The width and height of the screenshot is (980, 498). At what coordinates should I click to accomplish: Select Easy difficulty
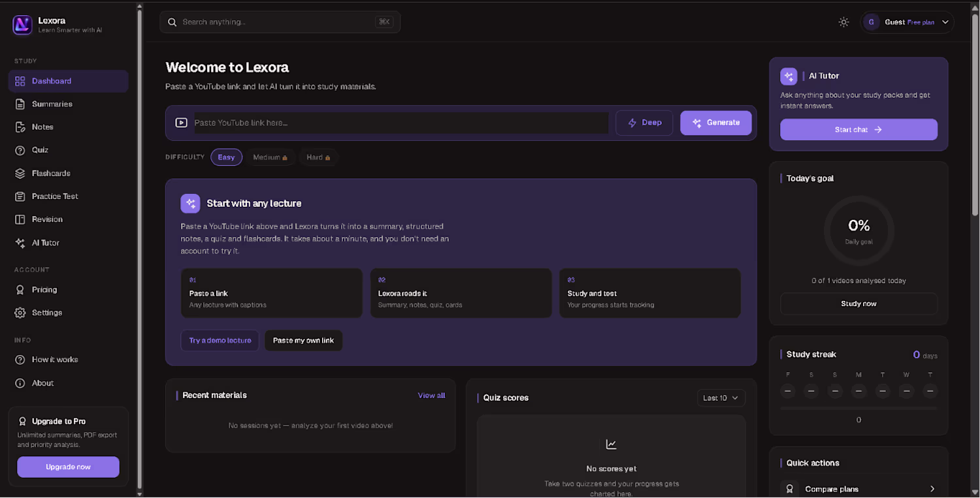click(226, 157)
